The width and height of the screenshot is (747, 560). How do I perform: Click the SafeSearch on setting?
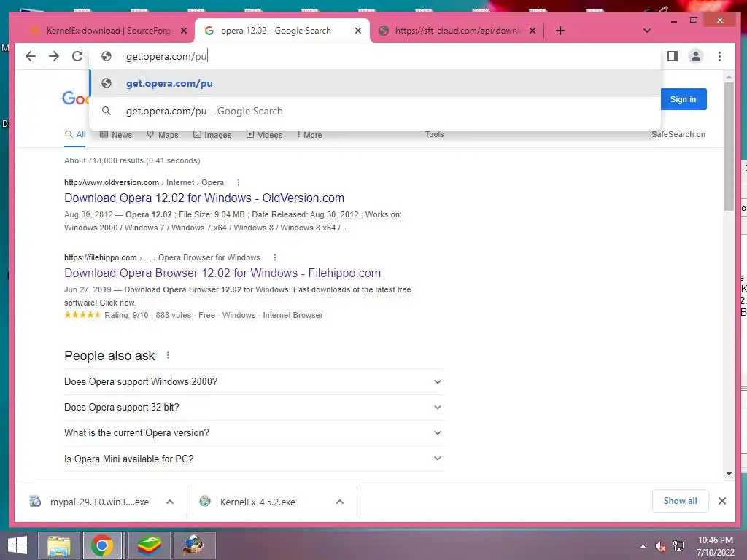[x=678, y=134]
